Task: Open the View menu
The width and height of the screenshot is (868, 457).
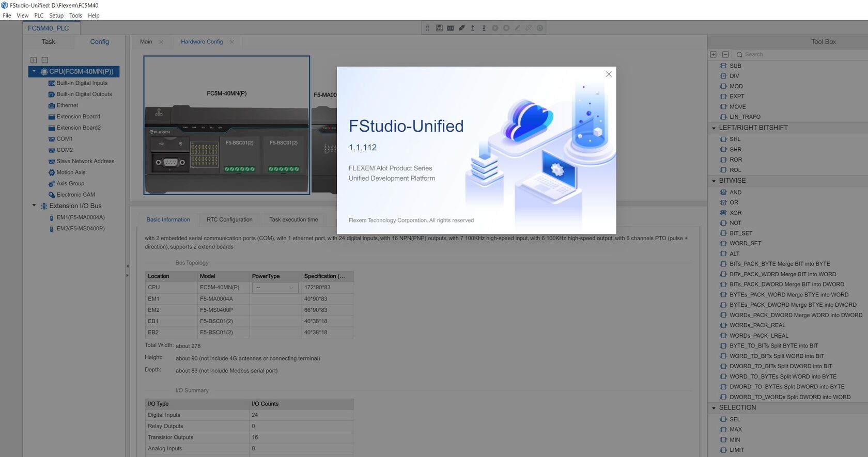Action: 23,15
